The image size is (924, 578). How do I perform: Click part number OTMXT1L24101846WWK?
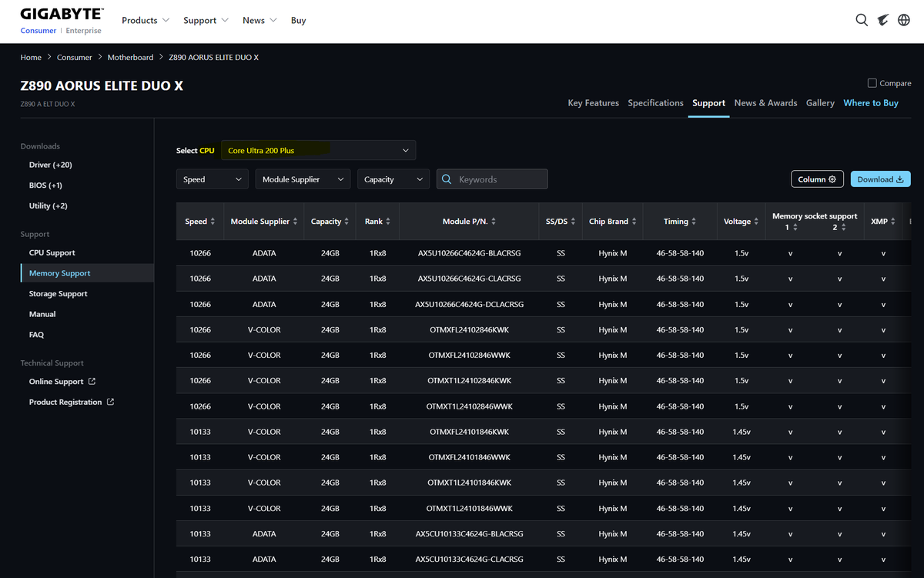pyautogui.click(x=469, y=508)
